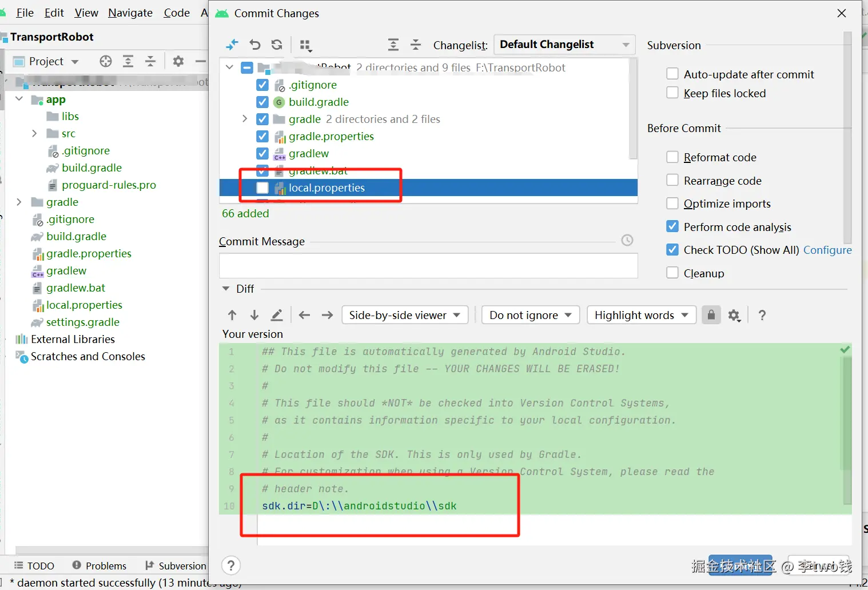Tick the local.properties checkbox in changes list

262,188
